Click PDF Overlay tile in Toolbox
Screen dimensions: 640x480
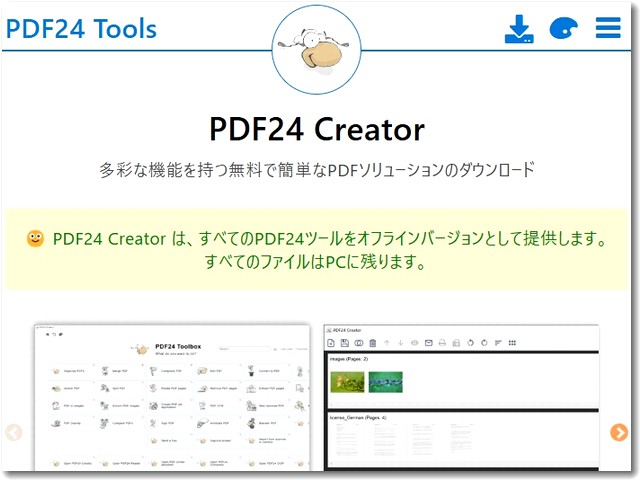70,423
